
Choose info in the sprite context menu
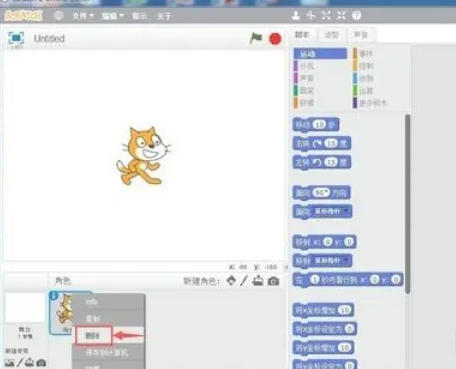tap(108, 302)
